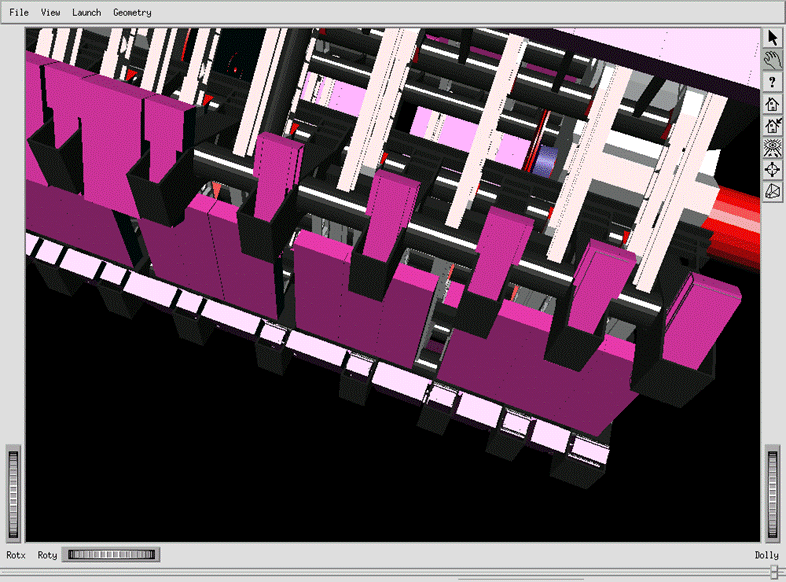The image size is (786, 582).
Task: Select the arrow pick mode tool
Action: tap(773, 38)
